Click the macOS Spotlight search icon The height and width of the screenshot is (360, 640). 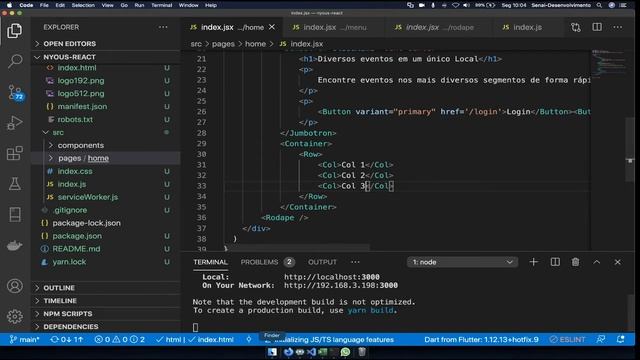(599, 5)
